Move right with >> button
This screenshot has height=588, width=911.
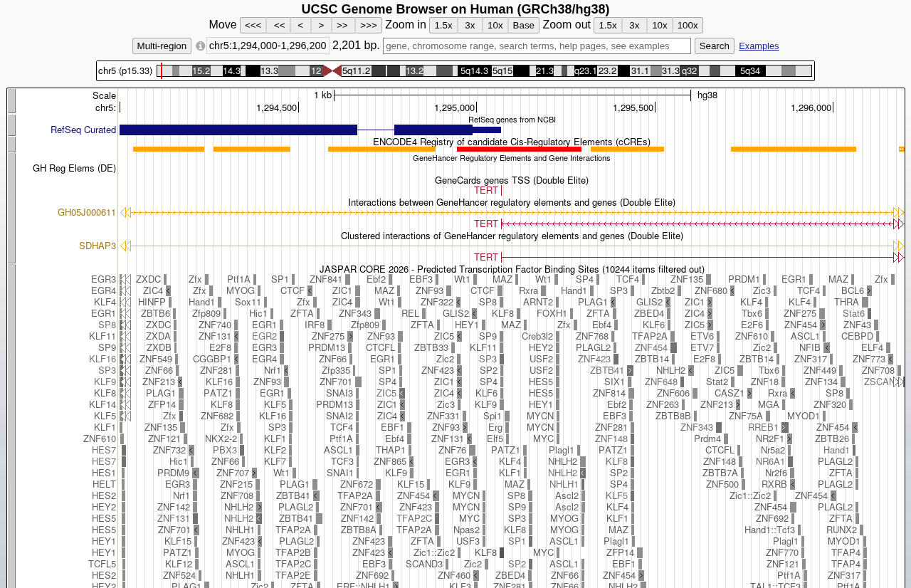click(x=342, y=26)
